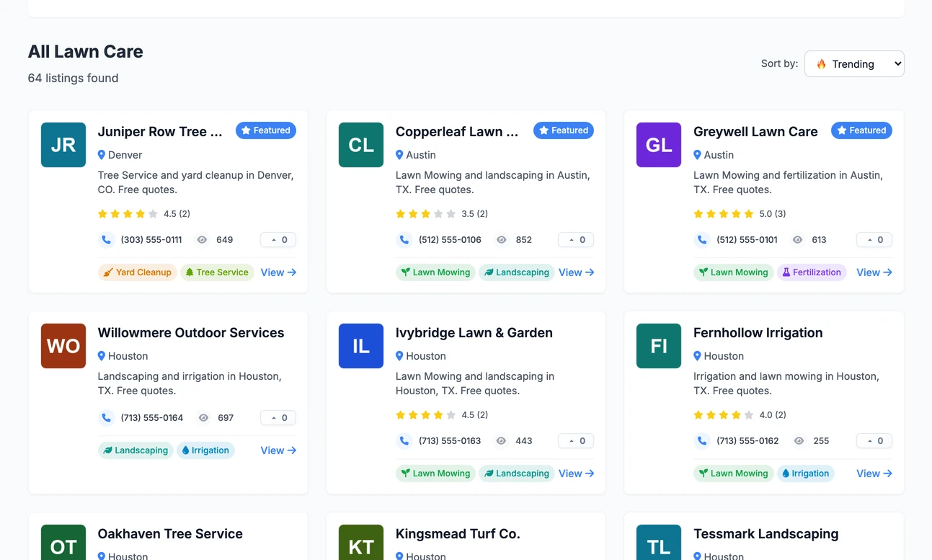This screenshot has height=560, width=932.
Task: Select the Yard Cleanup tag on Juniper Row
Action: (x=137, y=272)
